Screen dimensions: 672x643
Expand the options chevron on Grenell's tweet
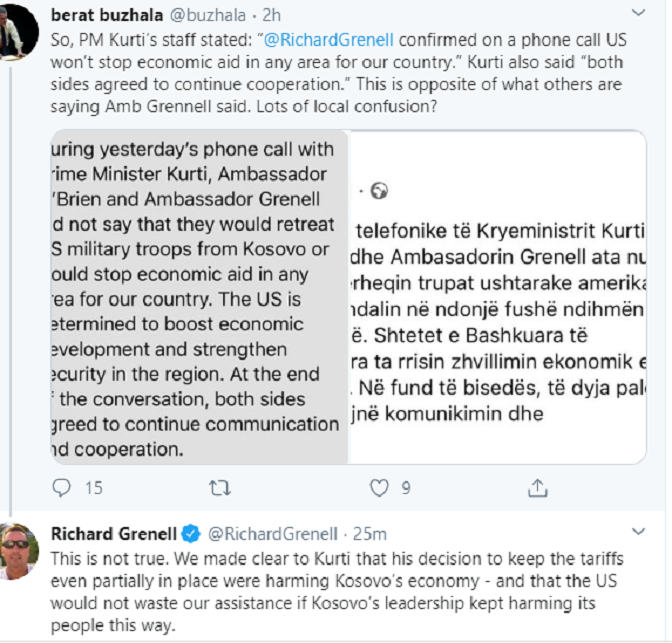click(640, 533)
